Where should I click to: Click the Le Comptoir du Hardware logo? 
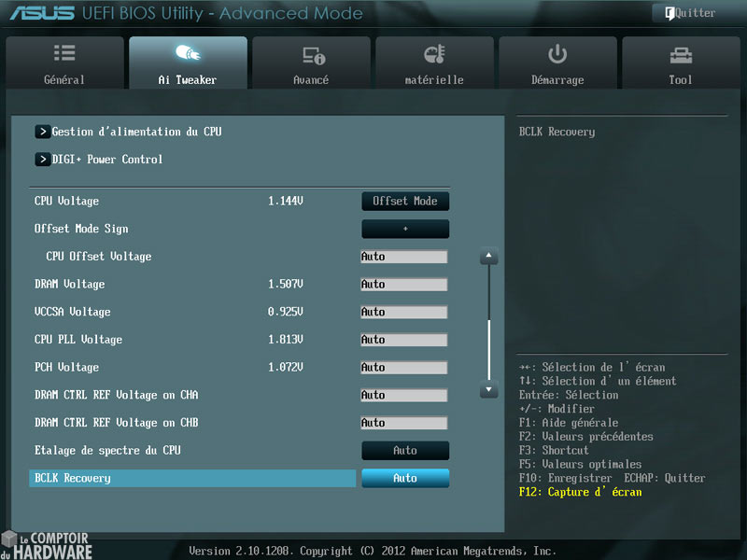[45, 543]
